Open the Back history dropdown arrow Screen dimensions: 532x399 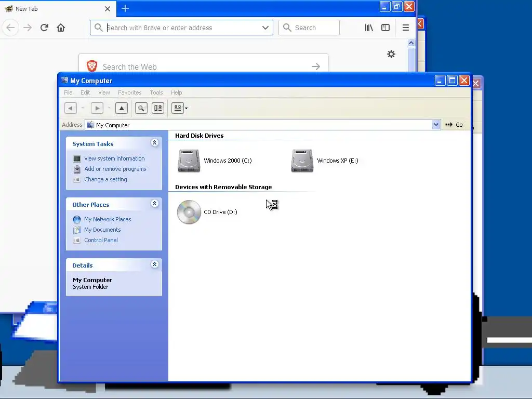coord(83,108)
